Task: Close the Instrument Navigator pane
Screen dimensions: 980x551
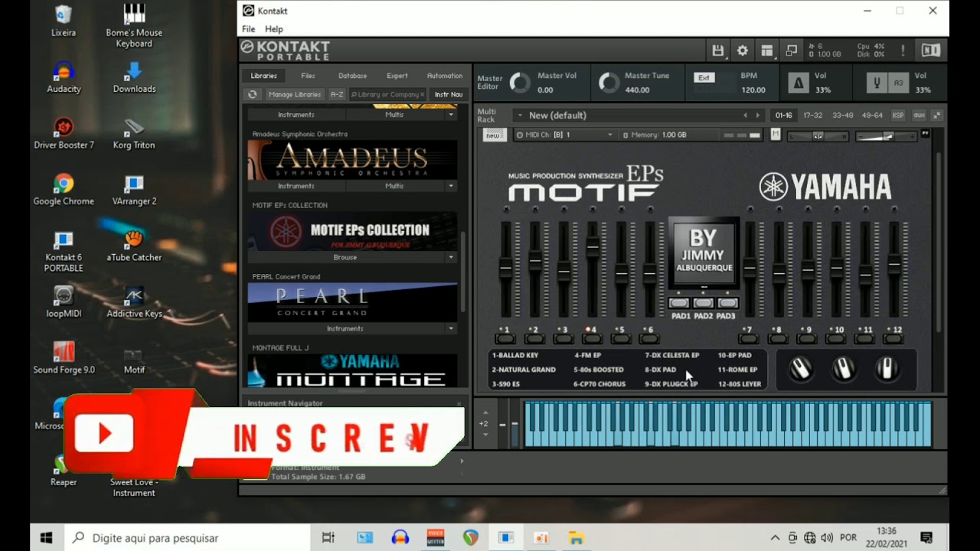Action: point(459,403)
